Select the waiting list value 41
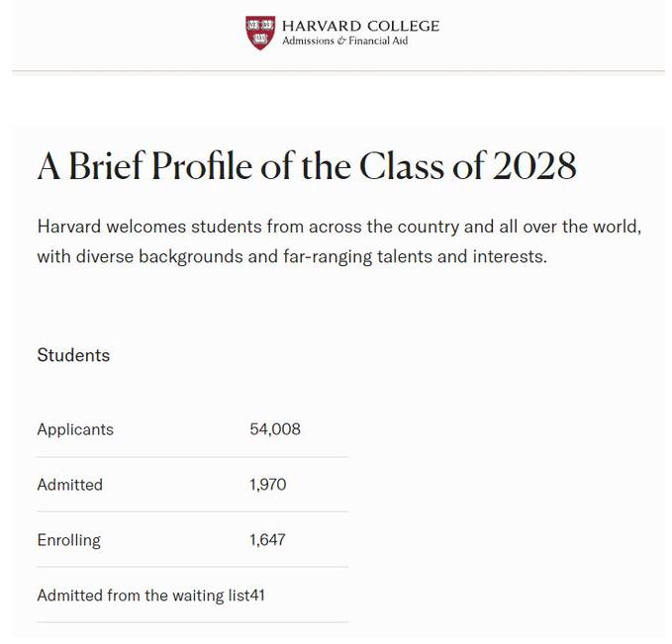672x644 pixels. [257, 596]
